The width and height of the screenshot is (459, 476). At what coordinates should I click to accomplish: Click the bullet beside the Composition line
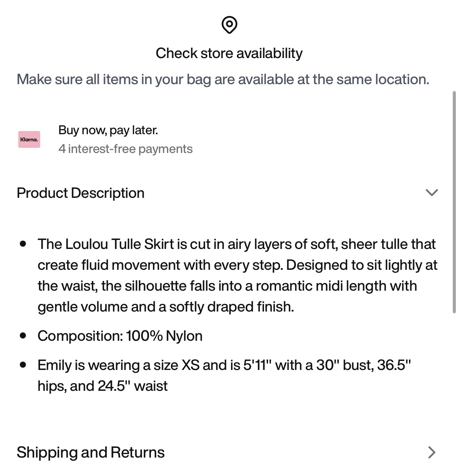pos(23,336)
